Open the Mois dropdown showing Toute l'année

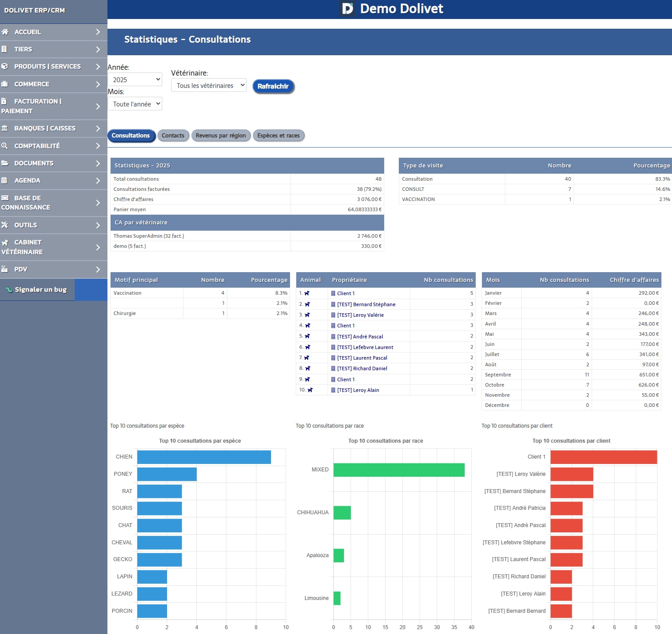(x=135, y=104)
